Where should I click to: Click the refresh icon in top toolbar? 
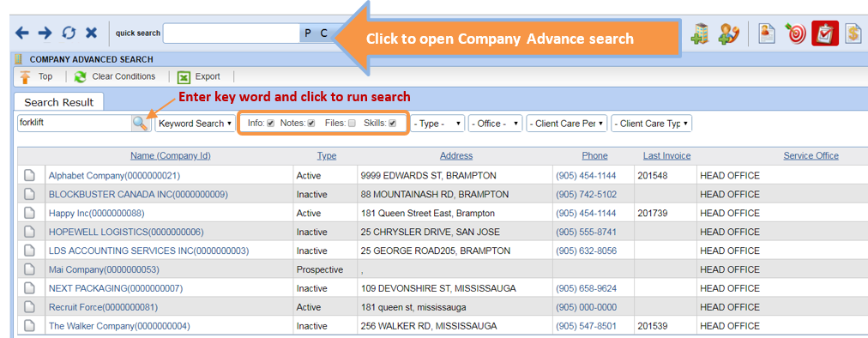pos(68,33)
